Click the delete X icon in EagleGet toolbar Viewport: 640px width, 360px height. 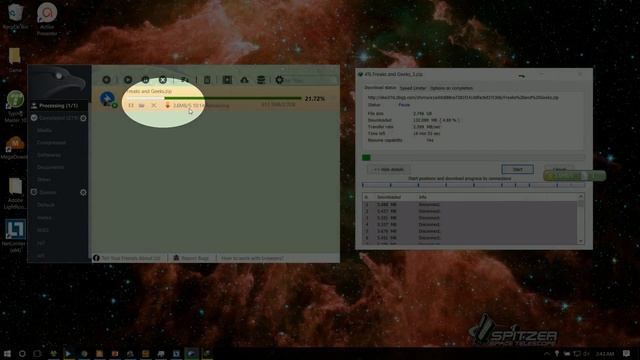coord(162,80)
